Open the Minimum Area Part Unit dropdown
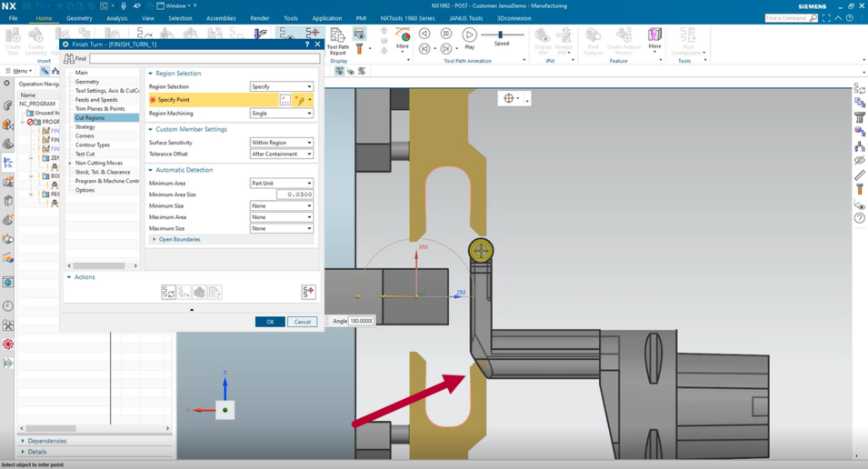Screen dimensions: 868x469 coord(282,184)
